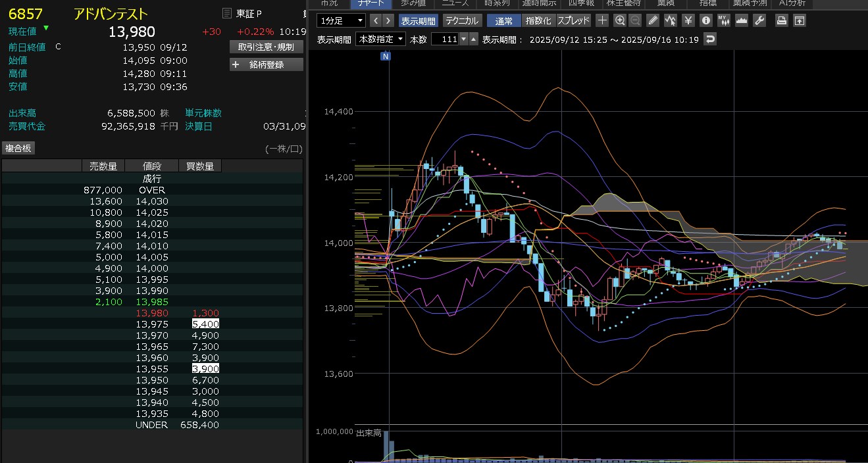Click the 14,000 price level row
This screenshot has width=868, height=463.
pyautogui.click(x=152, y=268)
